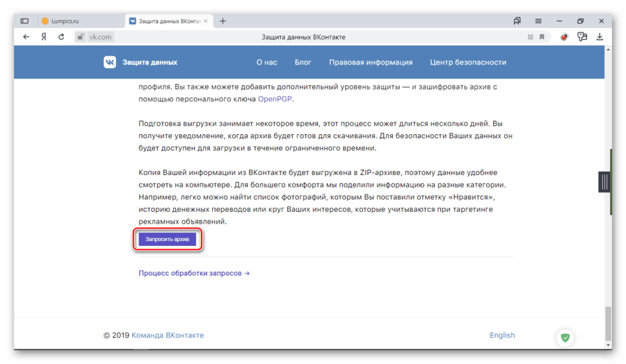Image resolution: width=626 pixels, height=364 pixels.
Task: Open the Блог menu item
Action: (303, 63)
